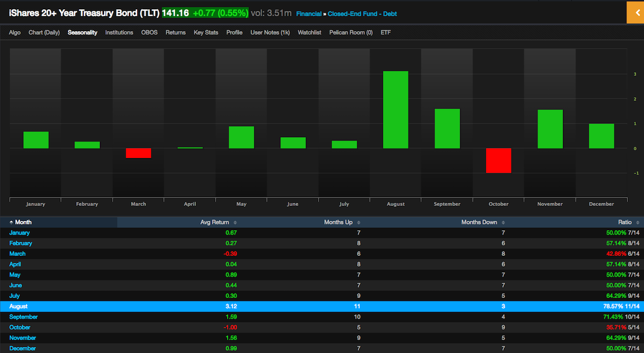
Task: Click November average return 1.56
Action: [x=231, y=338]
